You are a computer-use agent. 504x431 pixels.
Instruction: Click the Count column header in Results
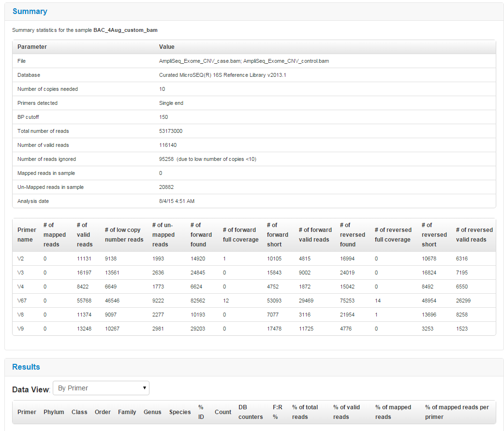click(x=223, y=412)
